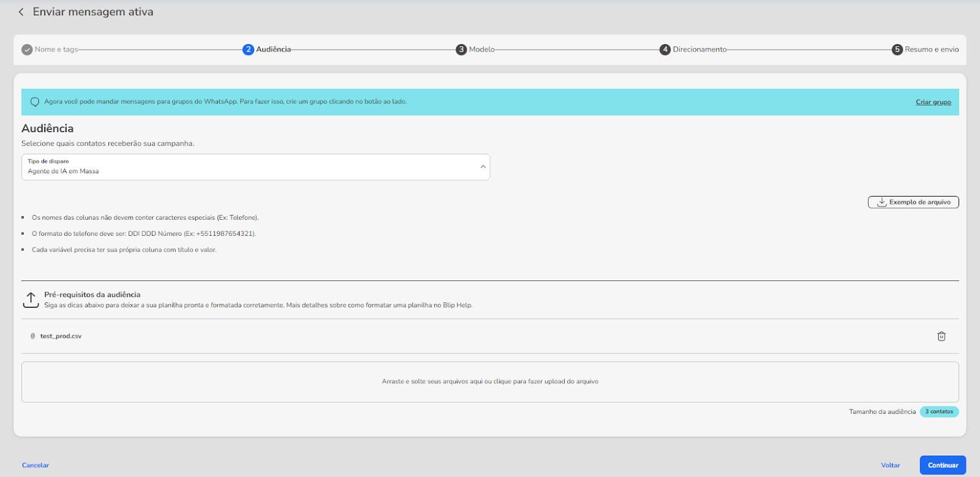
Task: Open the Audiência step label
Action: pos(273,50)
